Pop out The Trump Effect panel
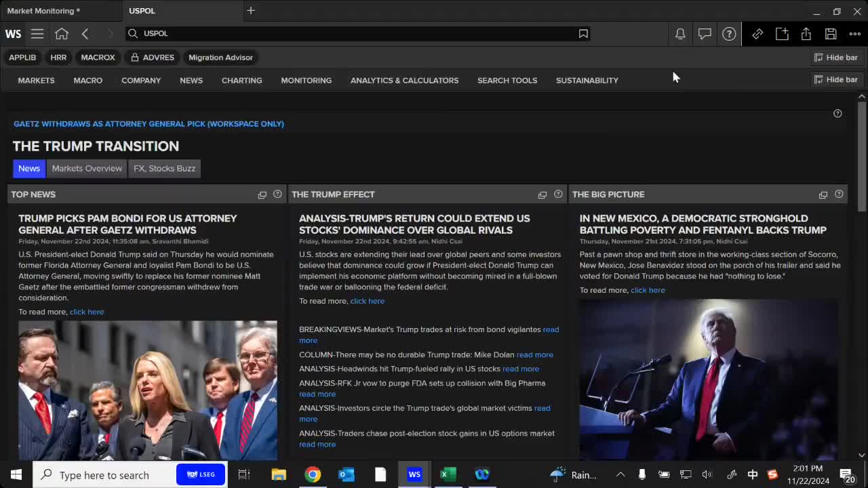 [542, 195]
